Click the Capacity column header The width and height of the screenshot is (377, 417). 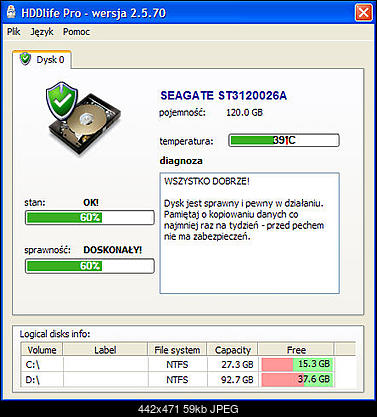tap(232, 350)
